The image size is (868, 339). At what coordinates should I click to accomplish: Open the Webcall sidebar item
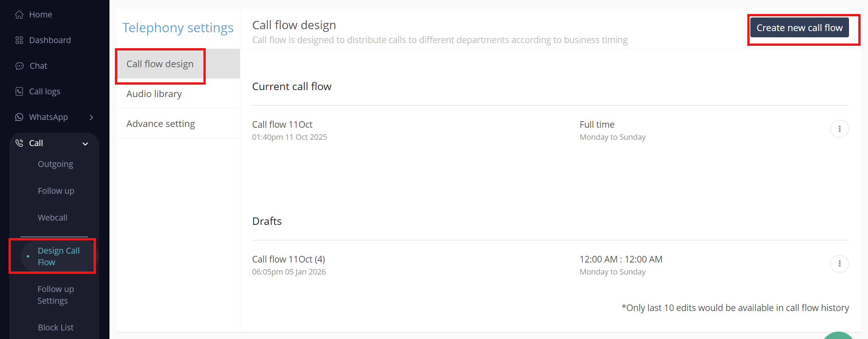52,218
